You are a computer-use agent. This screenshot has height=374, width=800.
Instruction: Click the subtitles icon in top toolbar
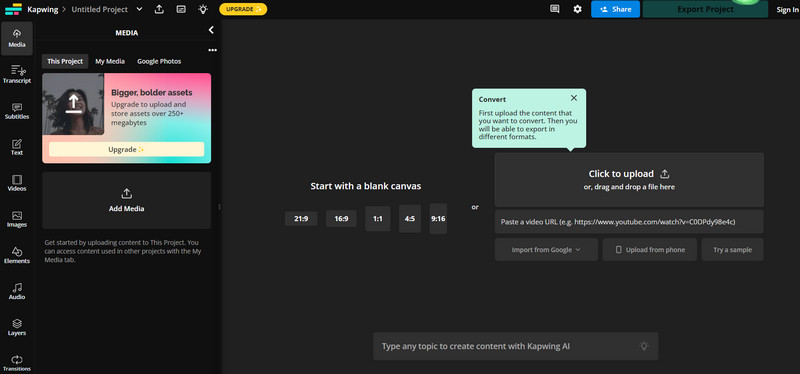pos(181,9)
